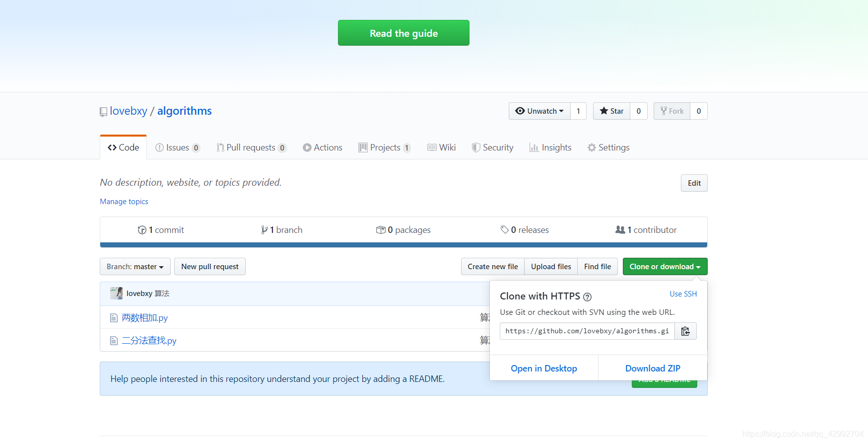Click Find file
The image size is (868, 443).
[x=598, y=267]
